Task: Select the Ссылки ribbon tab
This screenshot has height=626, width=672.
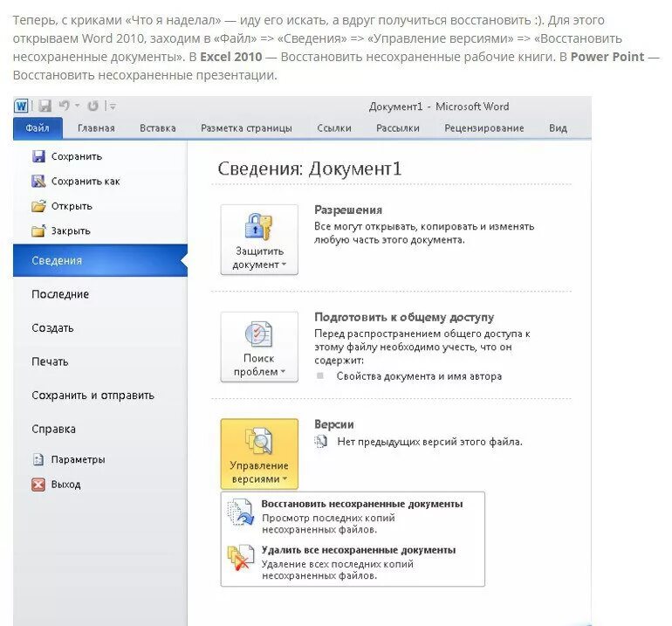Action: pyautogui.click(x=334, y=128)
